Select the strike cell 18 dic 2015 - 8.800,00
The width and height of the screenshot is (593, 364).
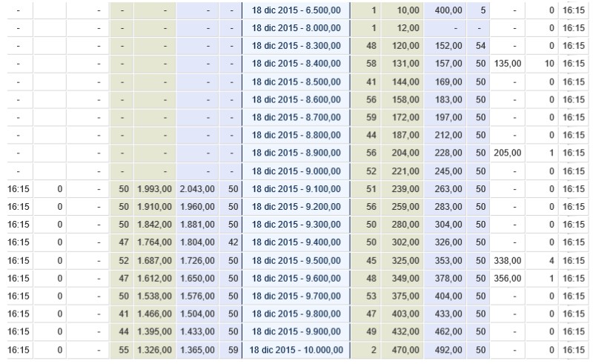coord(296,135)
